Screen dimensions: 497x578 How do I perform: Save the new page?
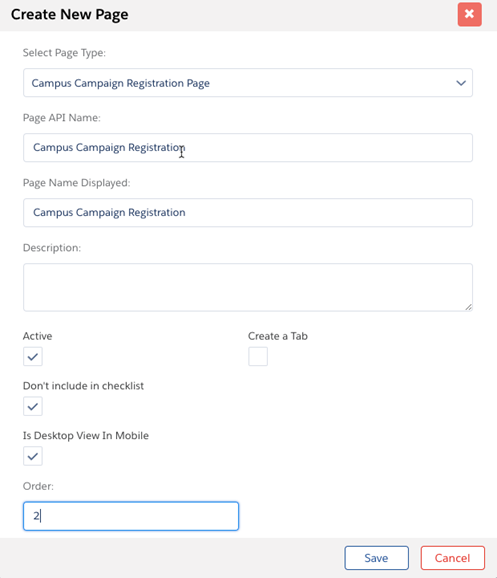376,558
